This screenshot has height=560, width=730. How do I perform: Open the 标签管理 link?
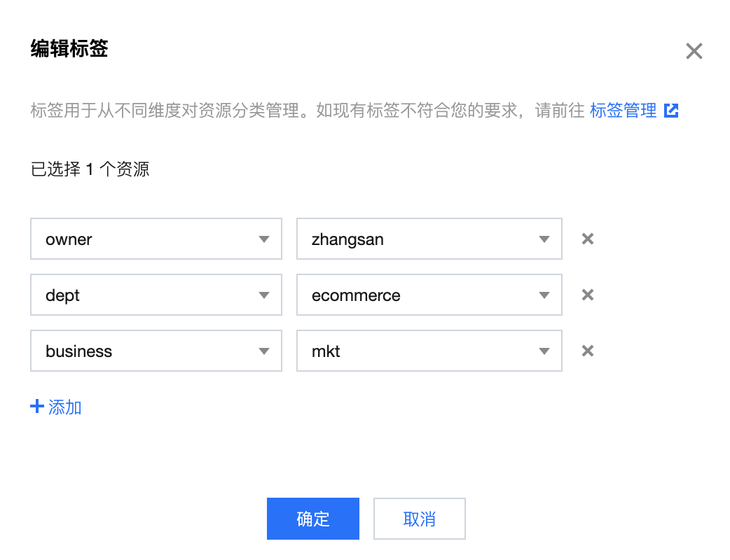click(x=624, y=111)
